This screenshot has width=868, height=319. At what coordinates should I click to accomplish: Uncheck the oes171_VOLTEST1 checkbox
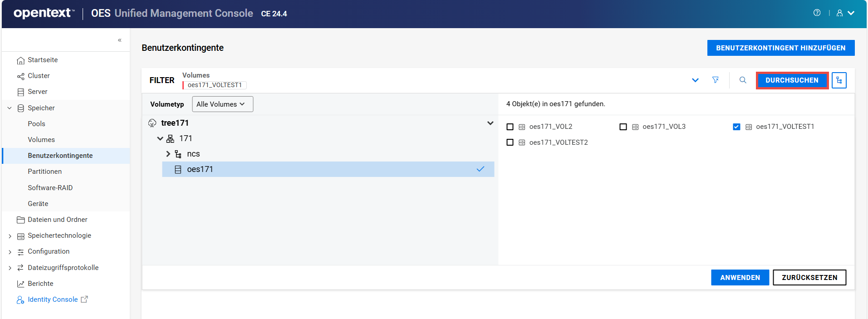pyautogui.click(x=736, y=127)
